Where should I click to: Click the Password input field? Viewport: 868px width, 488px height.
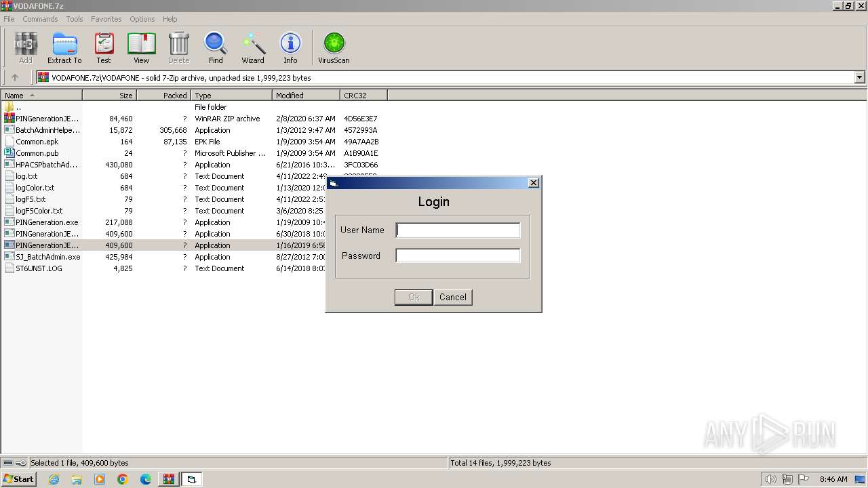458,256
